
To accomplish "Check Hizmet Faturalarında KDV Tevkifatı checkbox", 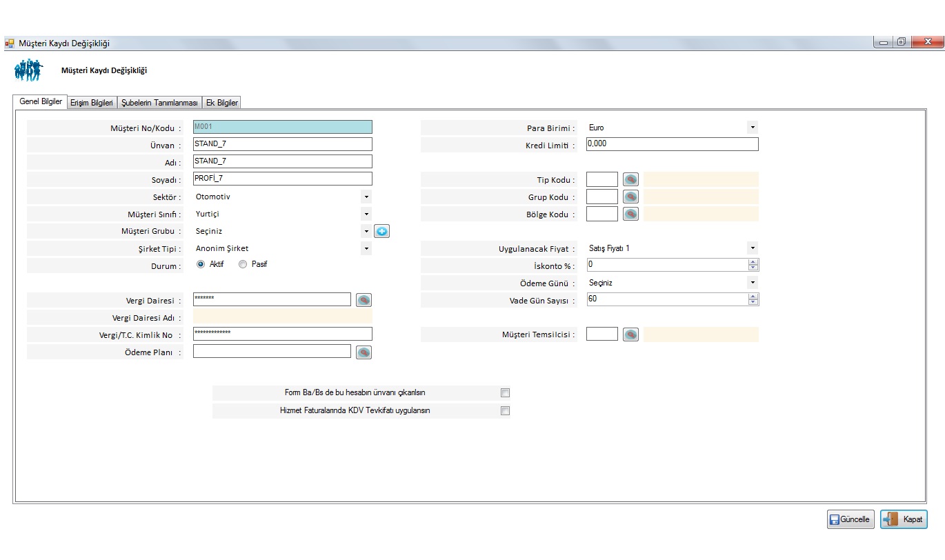I will 505,411.
